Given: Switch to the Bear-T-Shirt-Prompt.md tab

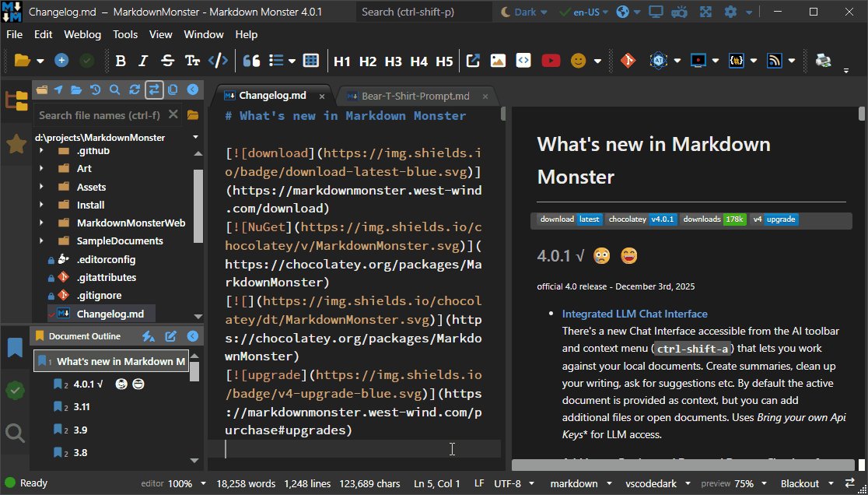Looking at the screenshot, I should pyautogui.click(x=415, y=97).
